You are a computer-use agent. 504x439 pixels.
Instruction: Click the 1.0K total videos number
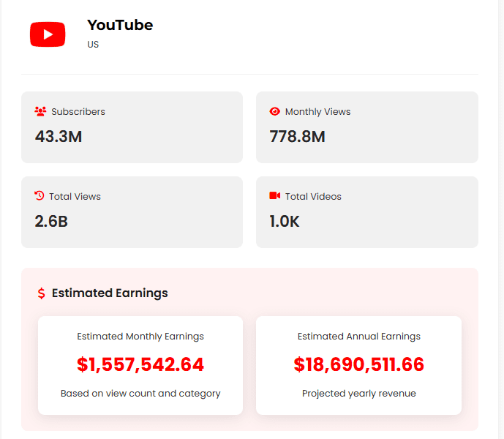point(285,221)
